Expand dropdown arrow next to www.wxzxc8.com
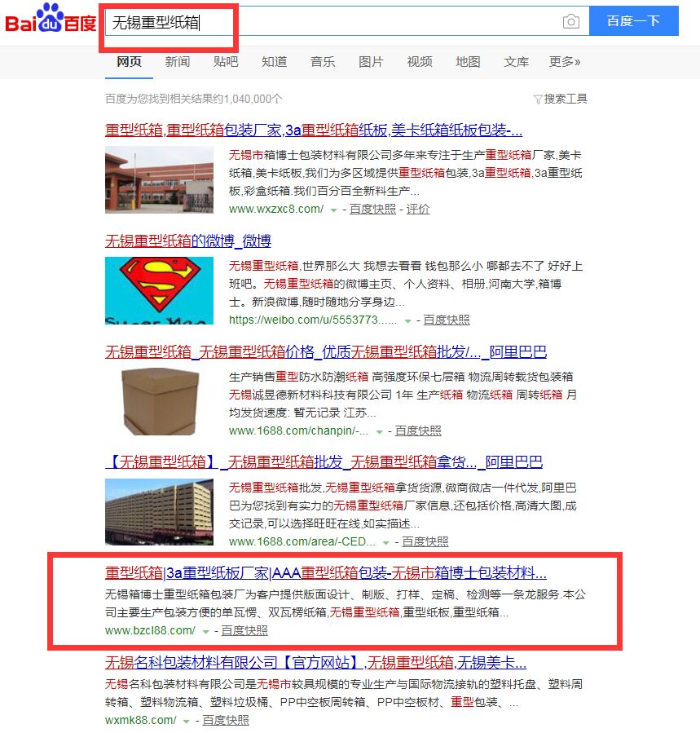Screen dimensions: 700x733 point(333,210)
